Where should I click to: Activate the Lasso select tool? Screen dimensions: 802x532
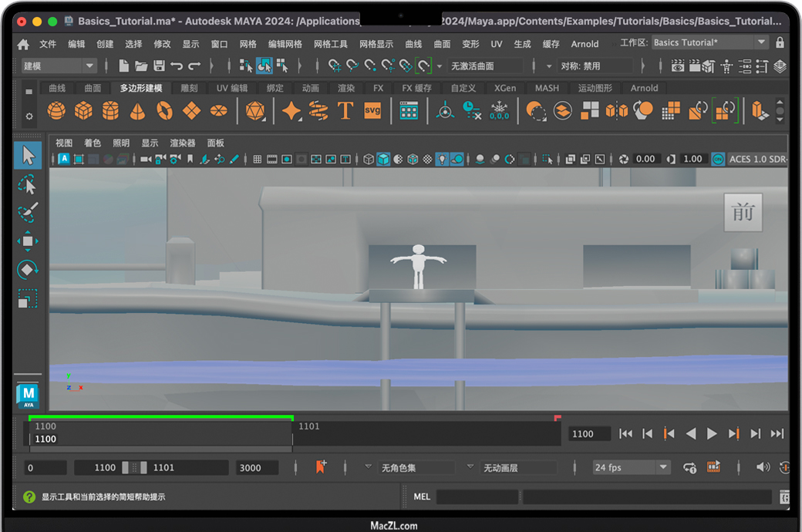(28, 185)
